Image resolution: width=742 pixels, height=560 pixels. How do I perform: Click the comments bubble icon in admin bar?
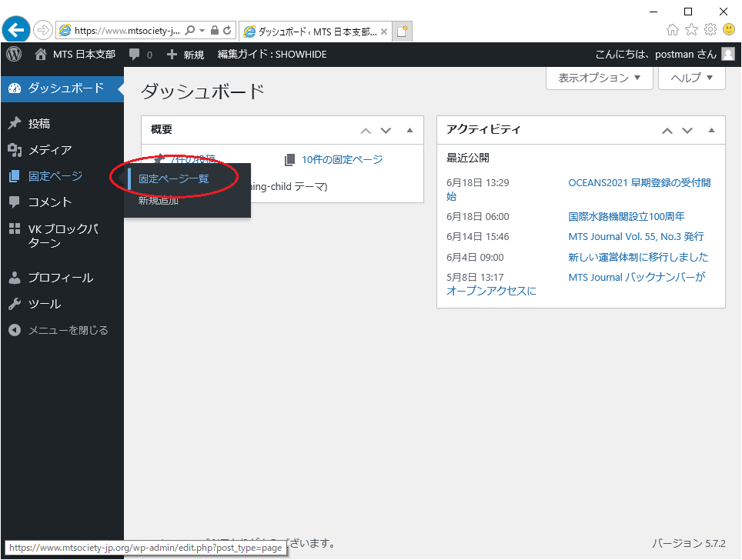pyautogui.click(x=135, y=55)
